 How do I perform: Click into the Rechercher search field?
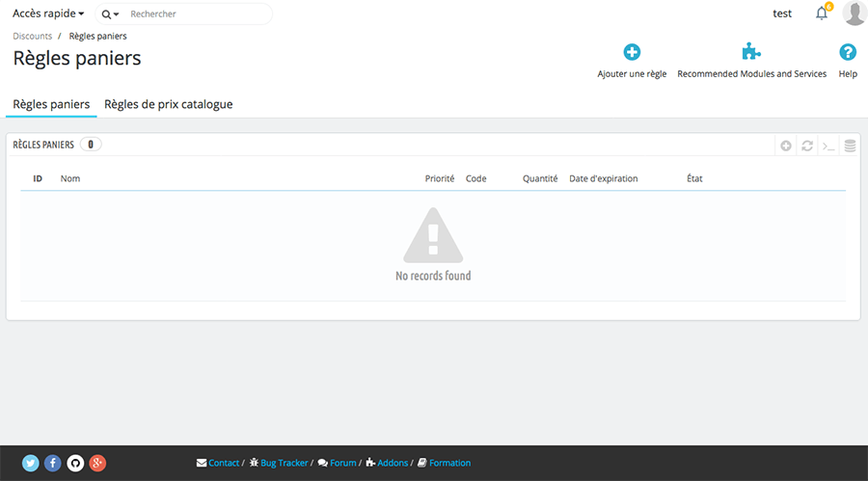[198, 14]
